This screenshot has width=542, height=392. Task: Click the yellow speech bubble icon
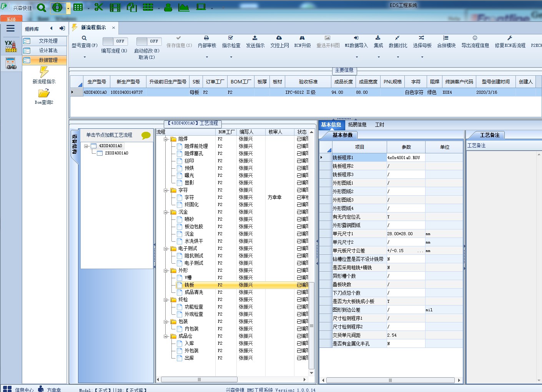click(146, 135)
